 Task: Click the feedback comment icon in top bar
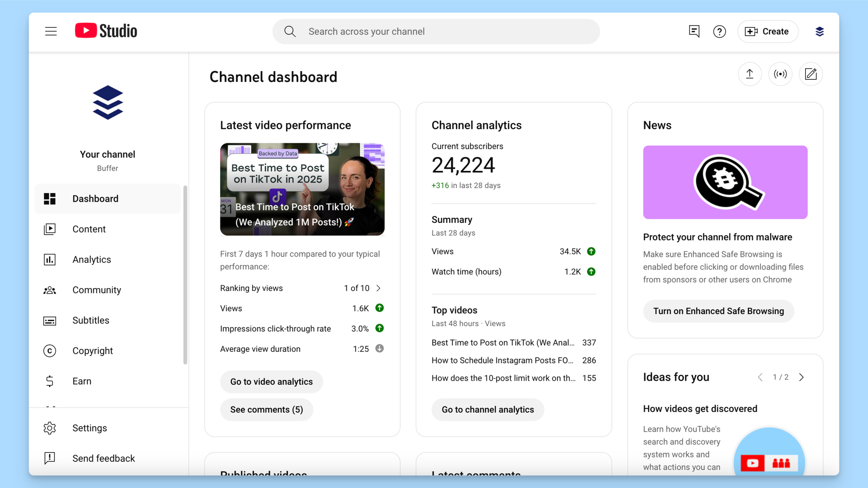tap(694, 31)
